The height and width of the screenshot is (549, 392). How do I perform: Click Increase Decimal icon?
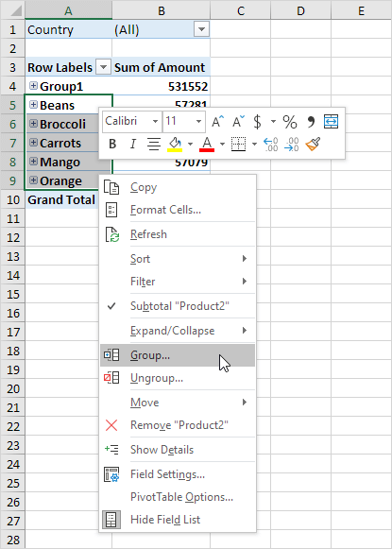click(270, 144)
